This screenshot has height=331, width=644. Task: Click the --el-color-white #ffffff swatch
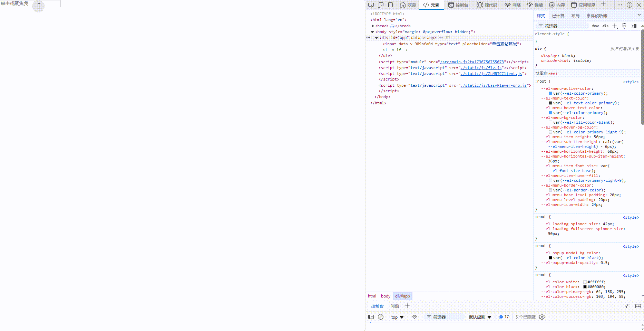585,282
